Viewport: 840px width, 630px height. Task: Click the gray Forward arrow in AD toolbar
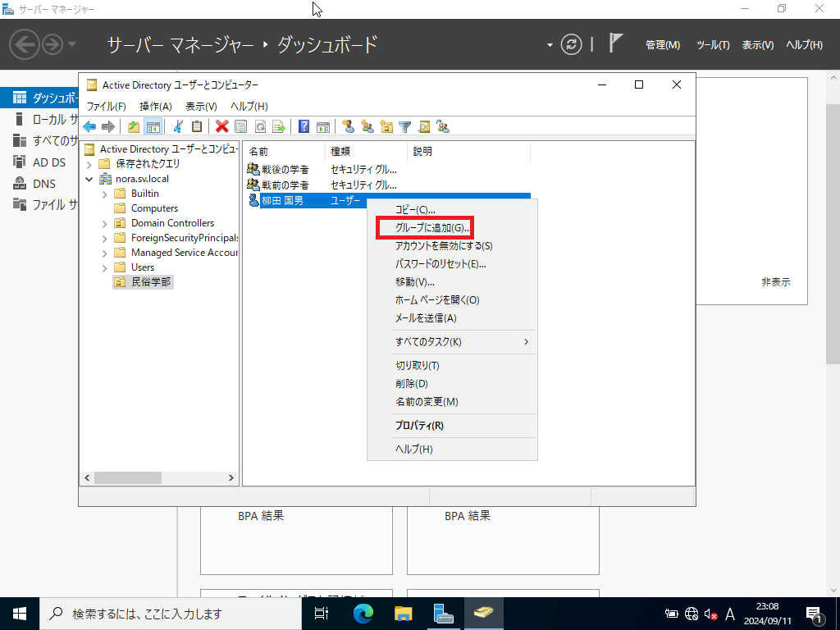[108, 126]
